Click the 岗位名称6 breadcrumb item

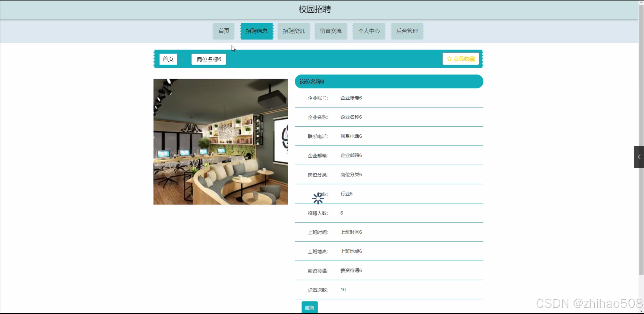tap(209, 59)
